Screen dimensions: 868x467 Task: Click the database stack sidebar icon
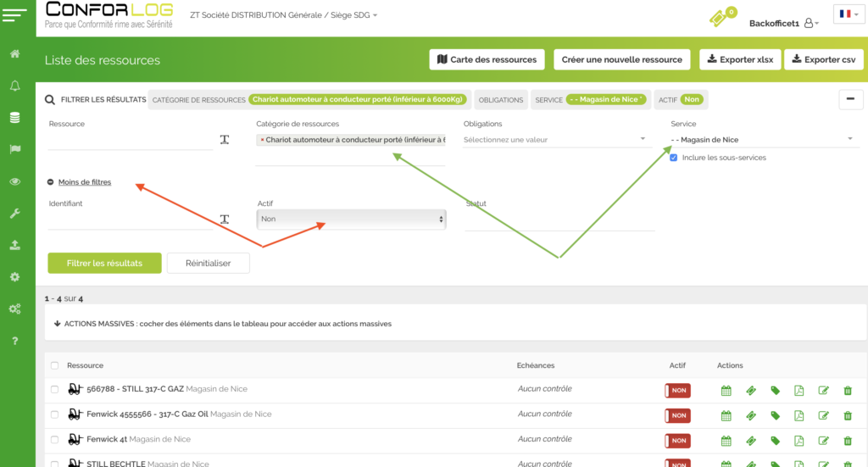14,118
